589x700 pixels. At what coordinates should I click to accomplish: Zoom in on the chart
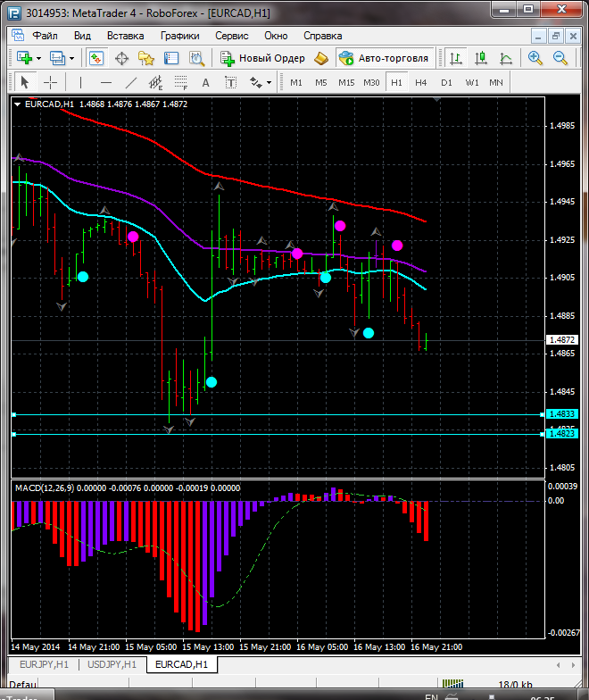(x=535, y=58)
